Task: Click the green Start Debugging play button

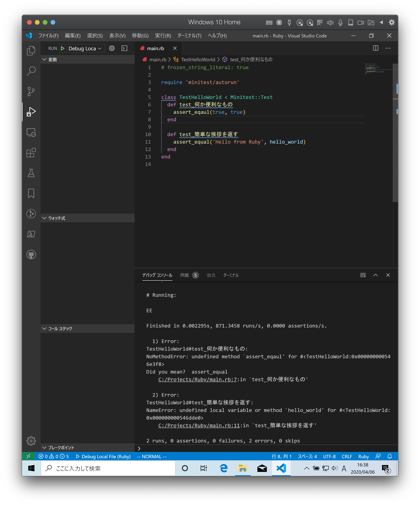Action: click(63, 48)
